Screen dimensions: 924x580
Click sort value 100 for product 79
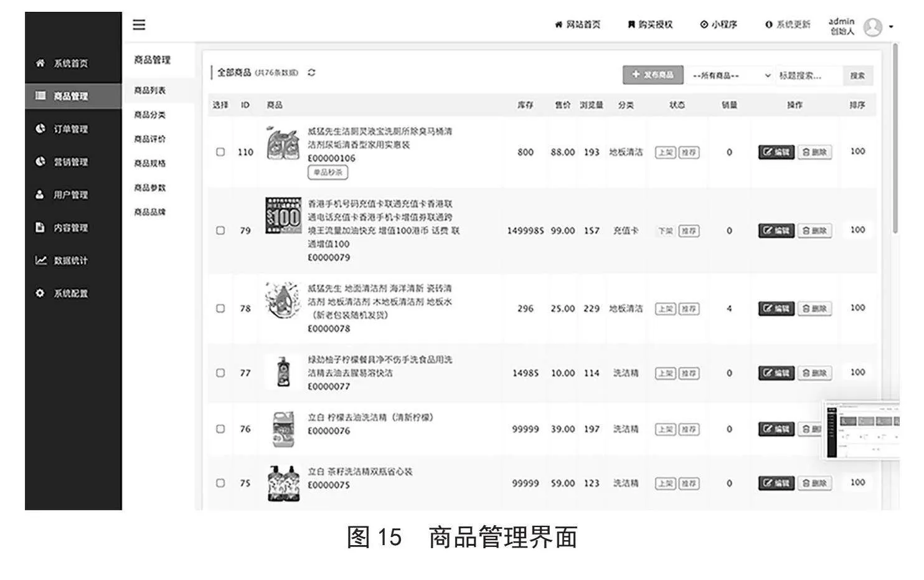tap(857, 230)
